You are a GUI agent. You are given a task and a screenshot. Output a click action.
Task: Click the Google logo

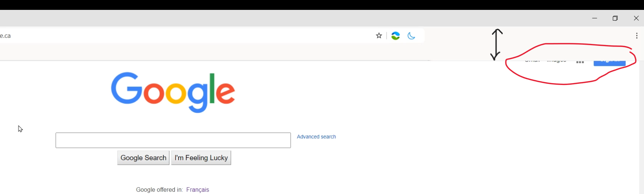tap(173, 92)
